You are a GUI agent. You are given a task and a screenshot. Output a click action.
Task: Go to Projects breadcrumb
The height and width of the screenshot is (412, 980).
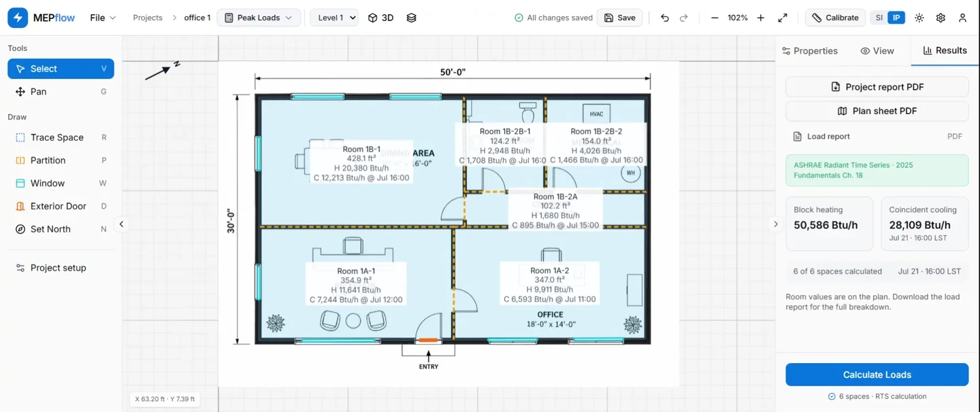coord(148,18)
